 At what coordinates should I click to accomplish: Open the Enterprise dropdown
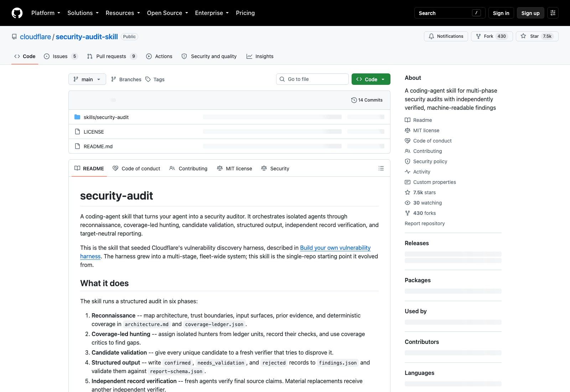[212, 13]
